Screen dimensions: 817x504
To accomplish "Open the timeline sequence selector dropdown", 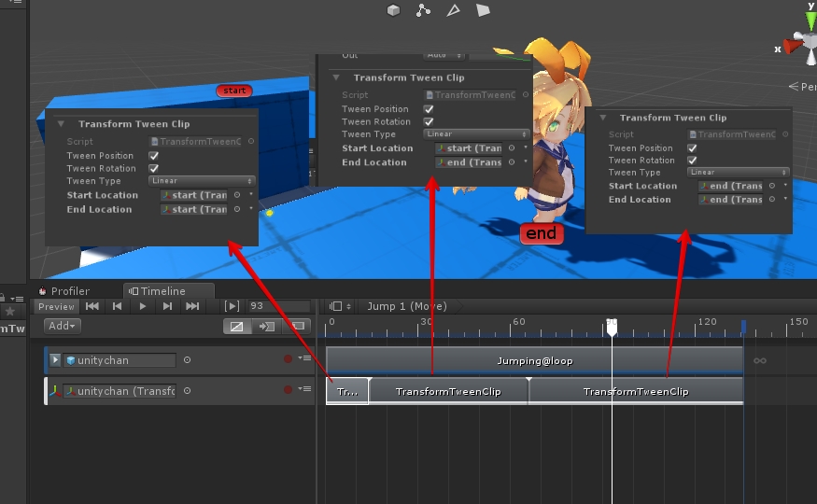I will (x=340, y=306).
